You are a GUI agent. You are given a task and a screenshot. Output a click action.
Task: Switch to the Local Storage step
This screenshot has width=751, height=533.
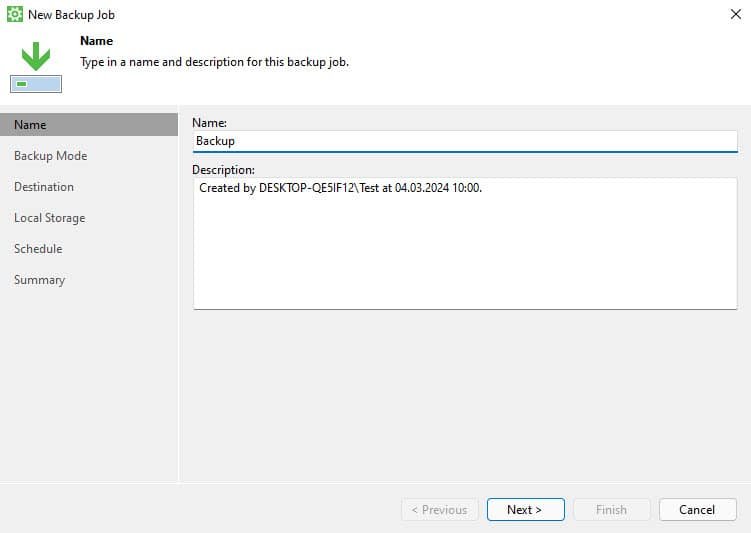(x=49, y=218)
